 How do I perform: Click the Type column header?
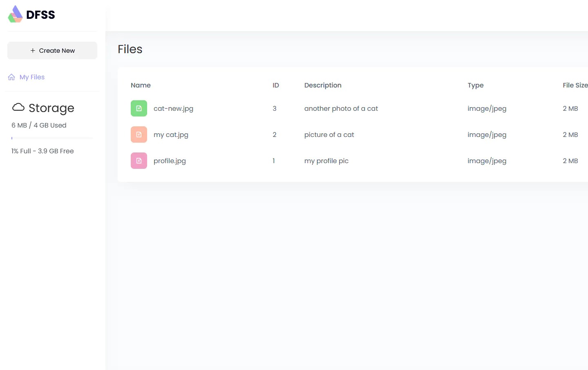coord(476,85)
